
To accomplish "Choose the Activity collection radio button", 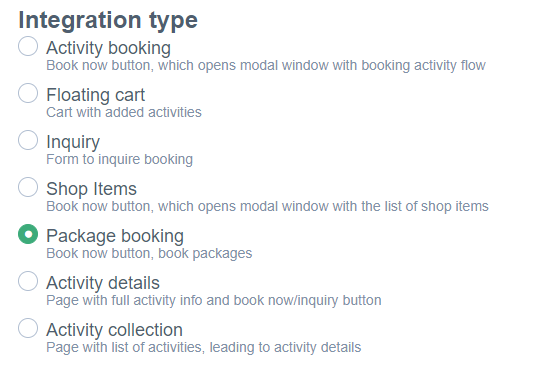I will click(x=28, y=328).
